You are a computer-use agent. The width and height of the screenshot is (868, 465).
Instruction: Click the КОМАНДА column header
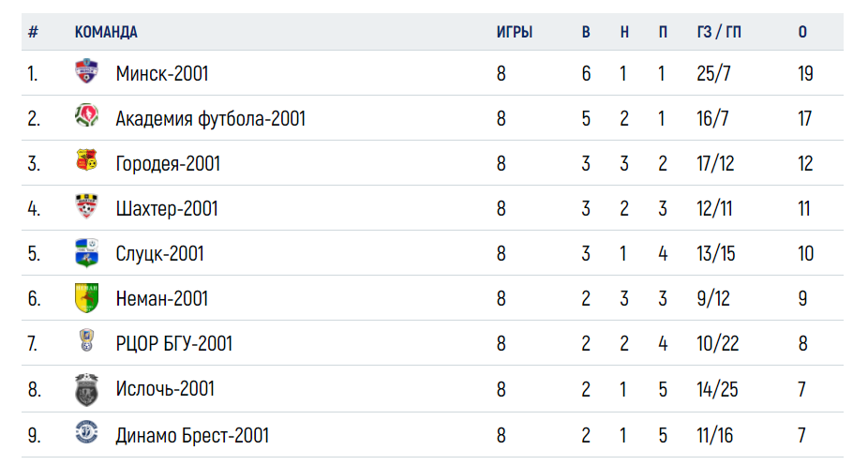click(x=106, y=32)
